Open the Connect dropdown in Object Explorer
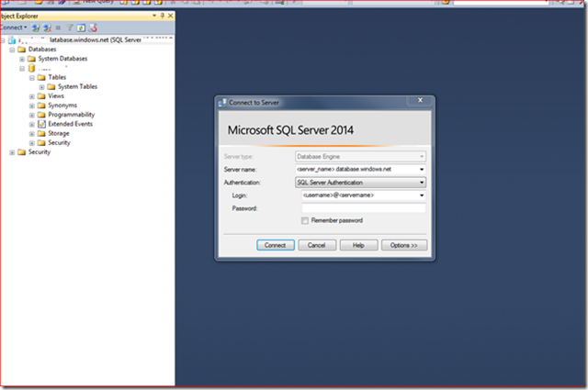 point(14,28)
